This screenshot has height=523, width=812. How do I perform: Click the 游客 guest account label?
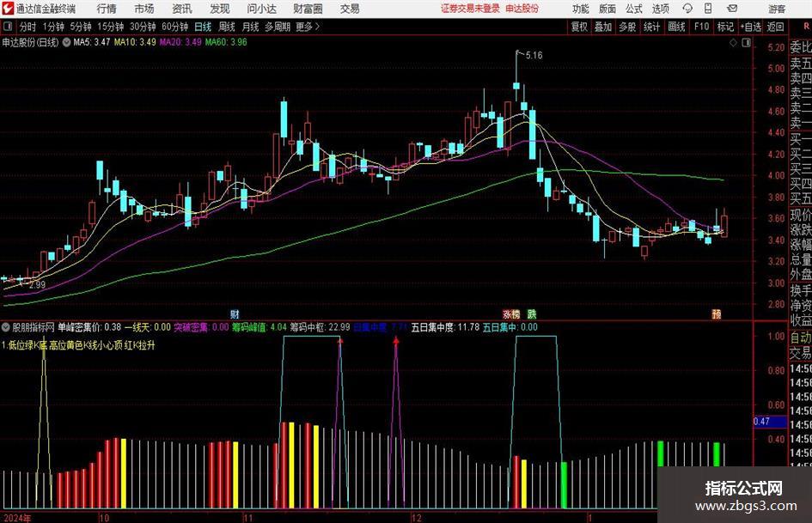pyautogui.click(x=776, y=9)
